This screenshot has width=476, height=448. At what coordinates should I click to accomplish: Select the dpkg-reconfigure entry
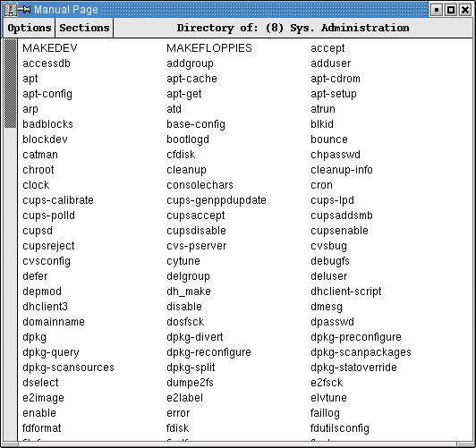[208, 352]
